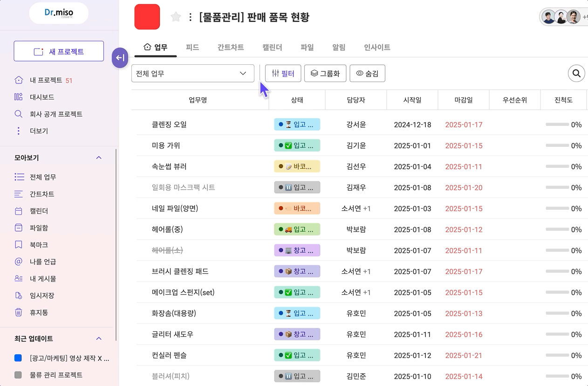This screenshot has height=386, width=588.
Task: Open 나를 언급 mentions
Action: click(x=42, y=262)
